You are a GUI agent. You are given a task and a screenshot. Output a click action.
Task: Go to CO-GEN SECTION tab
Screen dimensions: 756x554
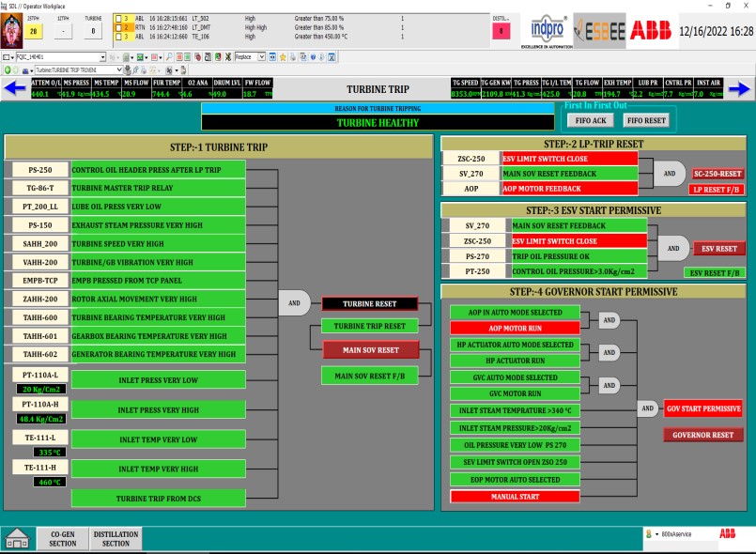62,537
